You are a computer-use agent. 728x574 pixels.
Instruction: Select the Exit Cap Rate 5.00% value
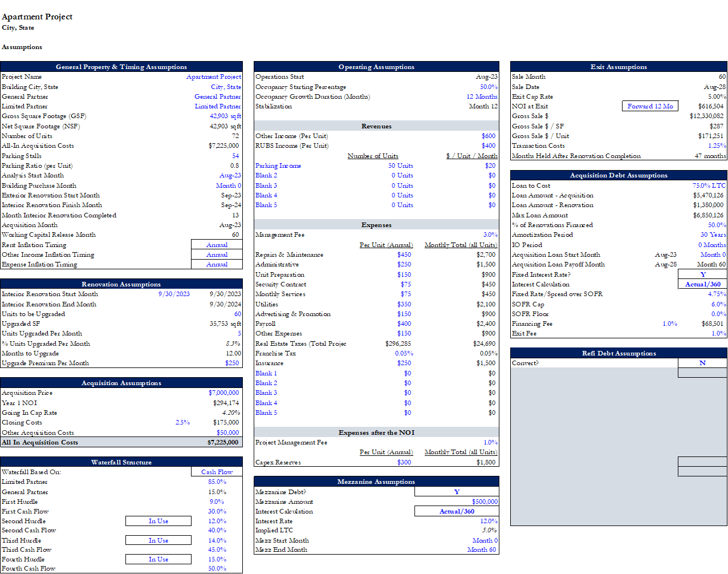[716, 96]
